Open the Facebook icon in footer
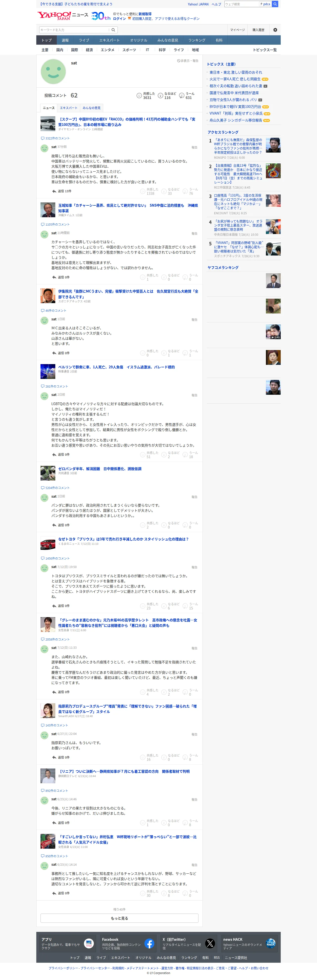 [149, 943]
